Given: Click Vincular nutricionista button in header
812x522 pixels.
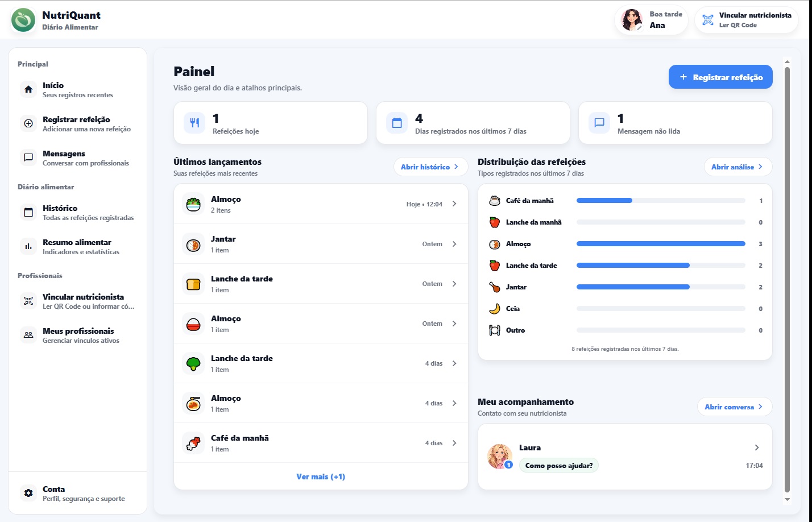Looking at the screenshot, I should [x=747, y=20].
